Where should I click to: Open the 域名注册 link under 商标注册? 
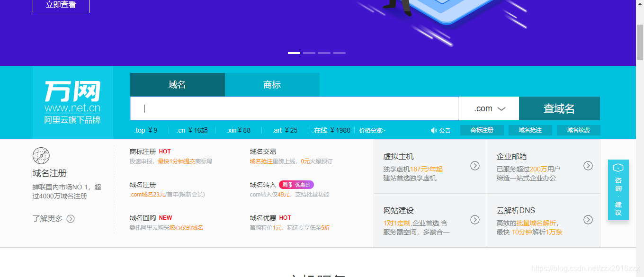click(143, 185)
